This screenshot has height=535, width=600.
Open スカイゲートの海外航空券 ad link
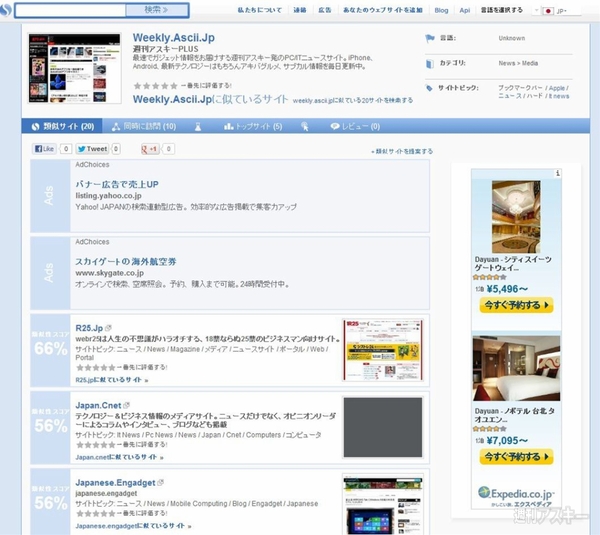point(126,262)
